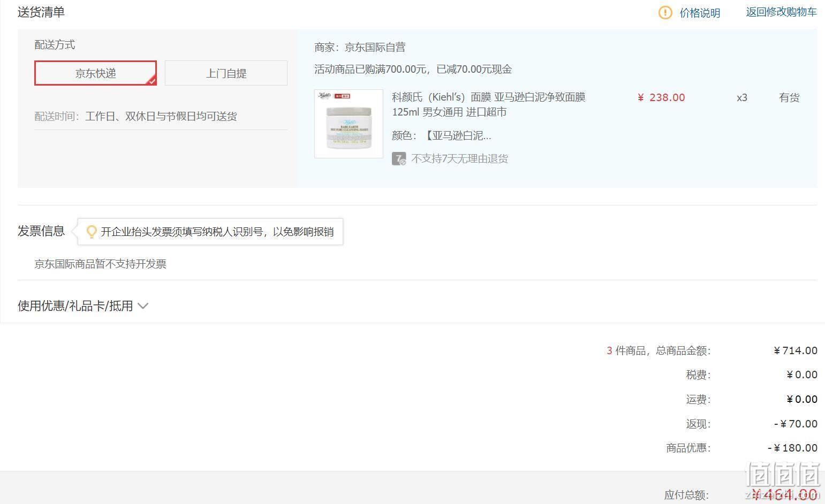Click 京东国际商品暂不支持开发票 notice
The height and width of the screenshot is (504, 825).
[x=100, y=264]
